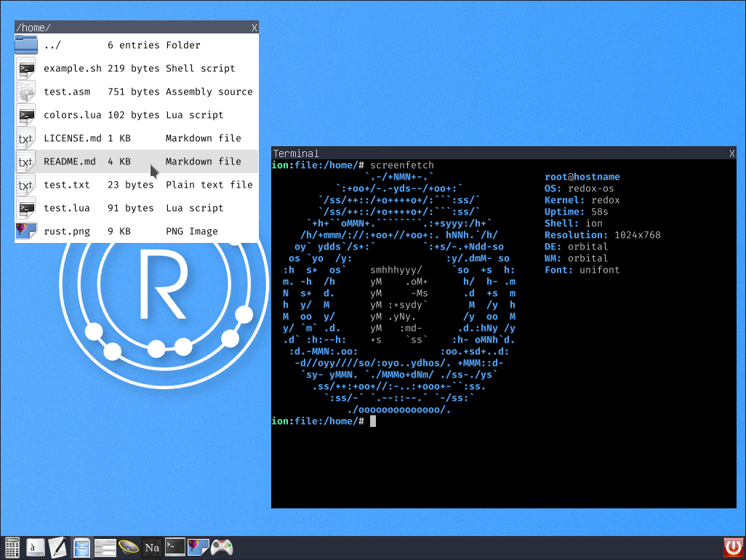Click the test.lua script icon
The height and width of the screenshot is (560, 746).
click(26, 208)
